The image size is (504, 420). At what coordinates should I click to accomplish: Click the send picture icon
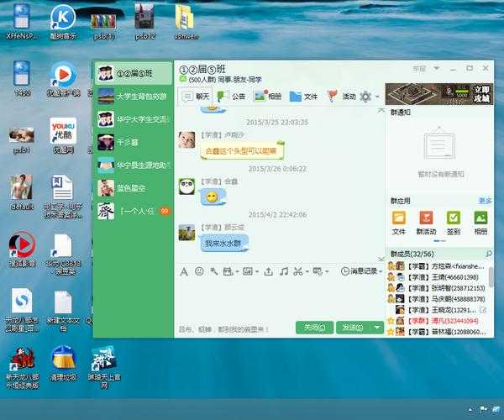[x=248, y=271]
